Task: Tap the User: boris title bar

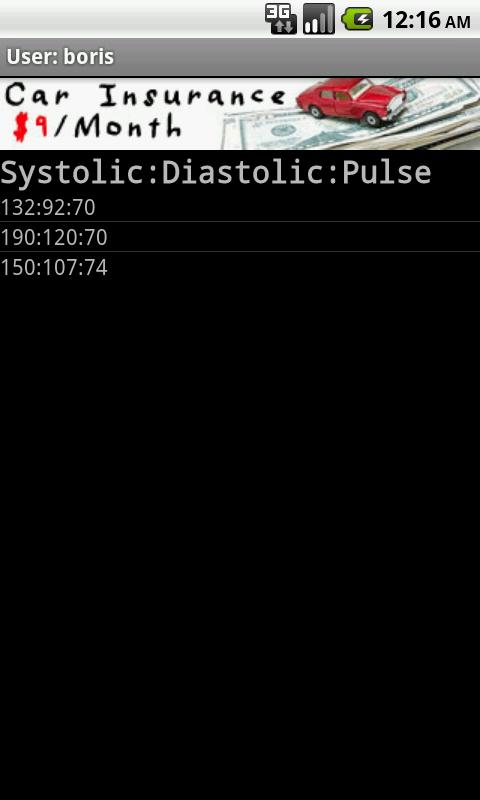Action: pyautogui.click(x=240, y=57)
